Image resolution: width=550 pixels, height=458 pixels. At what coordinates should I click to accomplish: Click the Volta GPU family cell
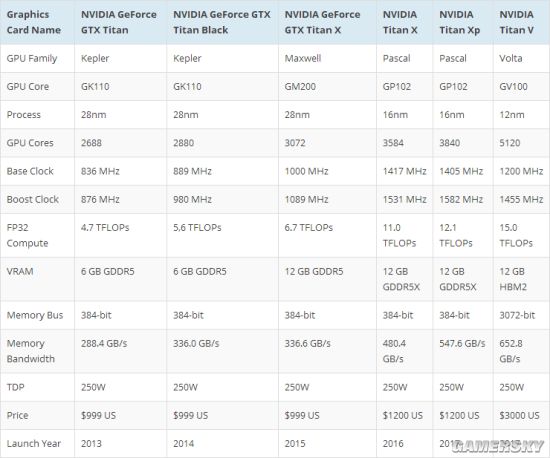click(x=511, y=58)
